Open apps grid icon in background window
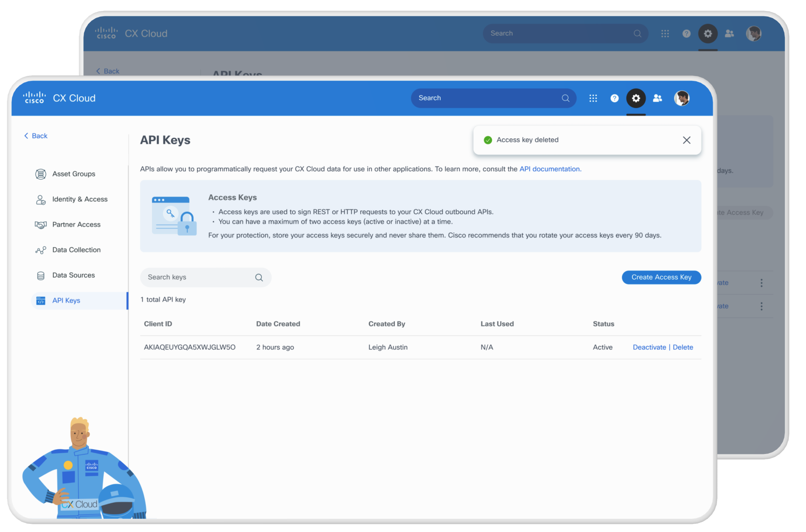The image size is (806, 532). [x=665, y=34]
